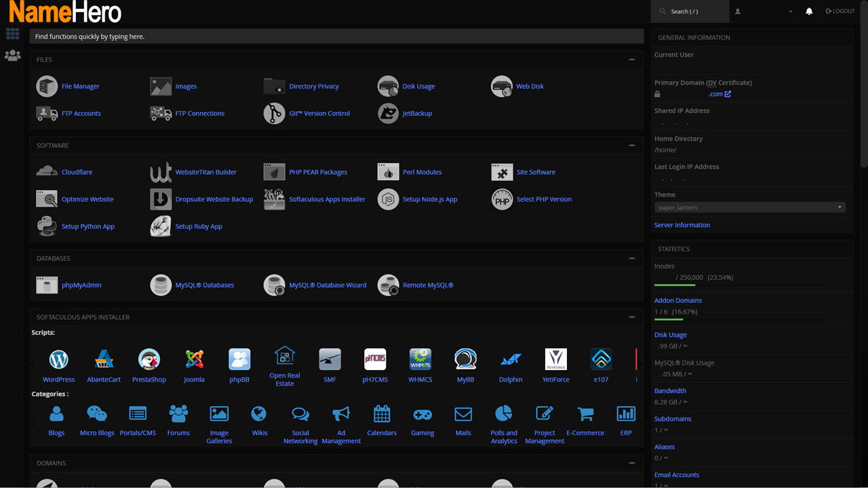Open Remote MySQL icon
Image resolution: width=868 pixels, height=488 pixels.
(388, 285)
